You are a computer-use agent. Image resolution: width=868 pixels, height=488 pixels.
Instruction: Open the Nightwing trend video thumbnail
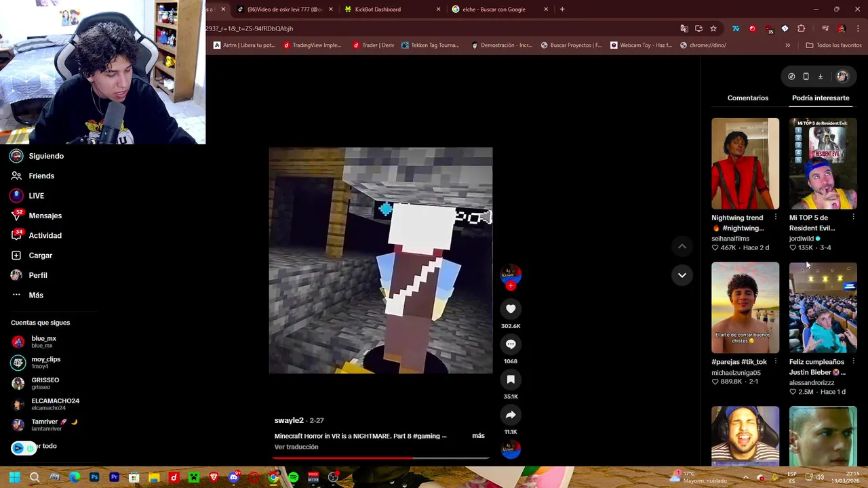pos(745,163)
